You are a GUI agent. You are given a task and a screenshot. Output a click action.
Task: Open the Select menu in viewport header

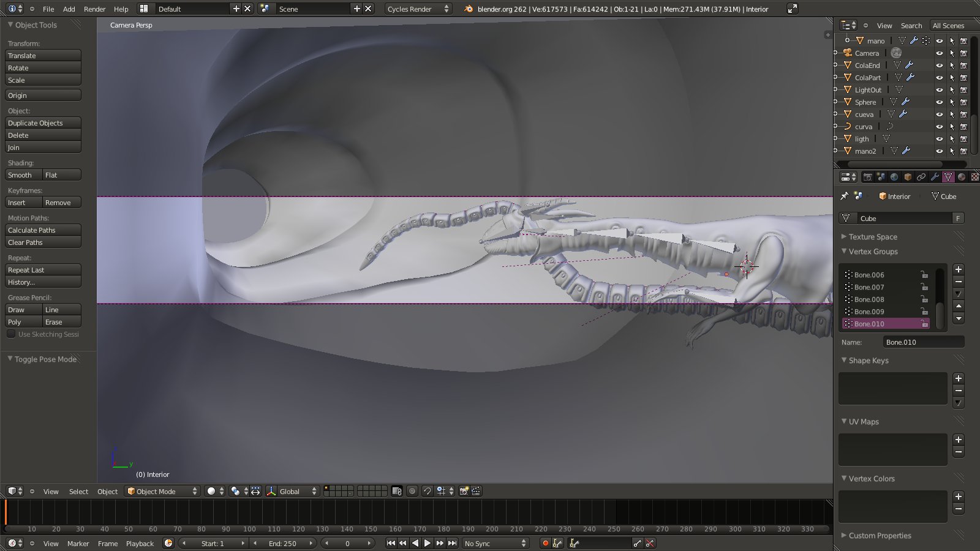coord(78,491)
